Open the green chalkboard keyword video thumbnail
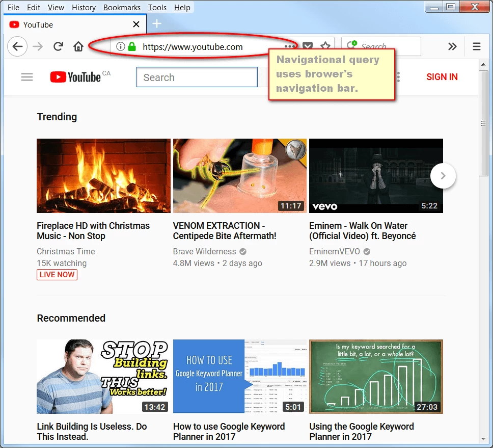Image resolution: width=493 pixels, height=448 pixels. pos(376,376)
